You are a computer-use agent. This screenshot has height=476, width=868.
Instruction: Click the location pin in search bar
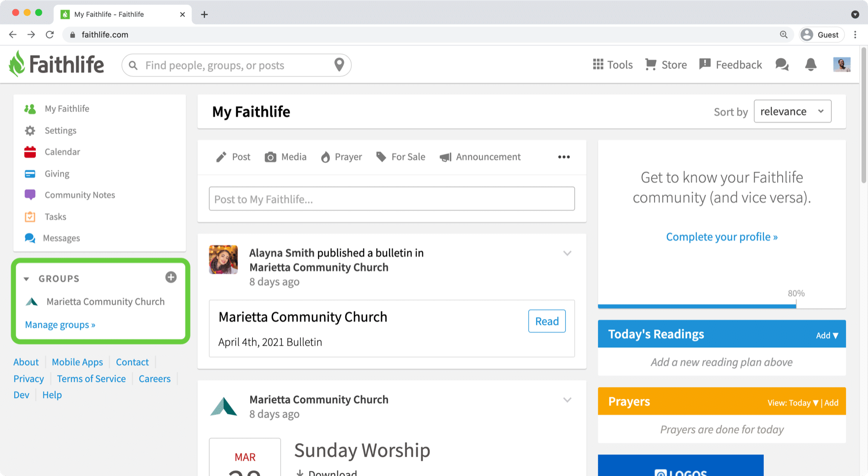click(x=339, y=65)
